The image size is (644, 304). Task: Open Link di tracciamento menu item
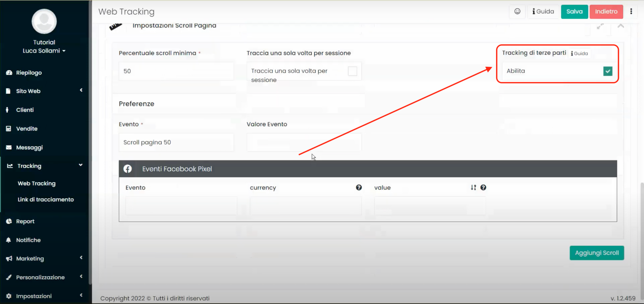point(46,199)
